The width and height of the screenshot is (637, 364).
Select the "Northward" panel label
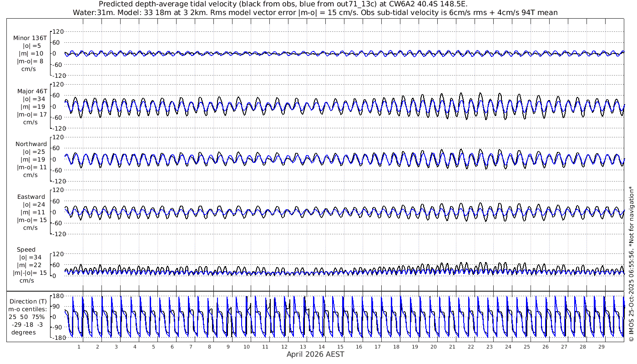pos(31,144)
